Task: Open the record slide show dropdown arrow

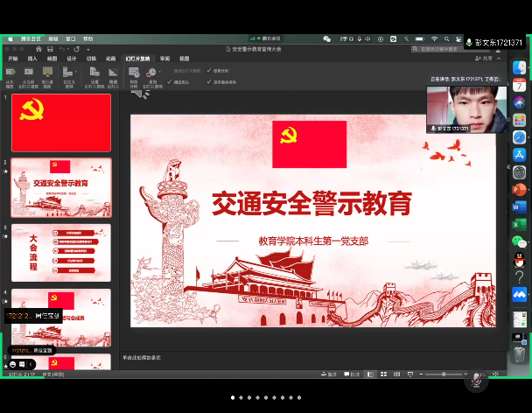Action: click(157, 73)
